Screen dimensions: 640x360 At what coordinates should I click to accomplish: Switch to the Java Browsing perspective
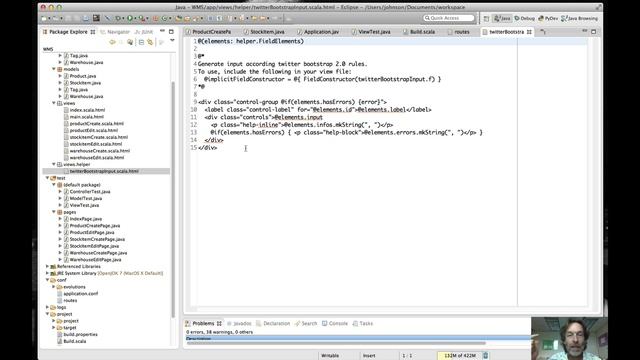click(x=580, y=18)
